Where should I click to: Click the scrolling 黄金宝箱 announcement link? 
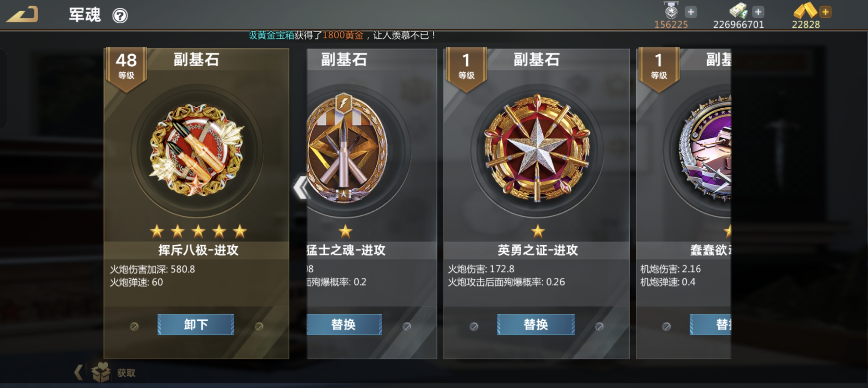271,35
